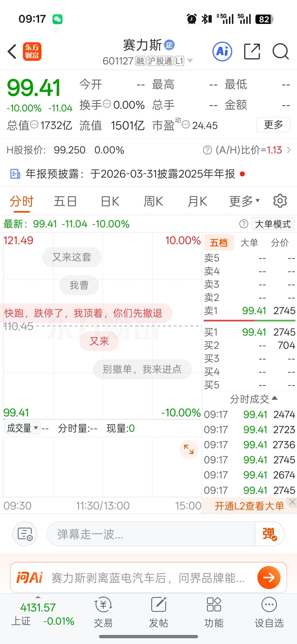This screenshot has height=644, width=297.
Task: Tap the 09:17 trade row with 2474
Action: 249,414
